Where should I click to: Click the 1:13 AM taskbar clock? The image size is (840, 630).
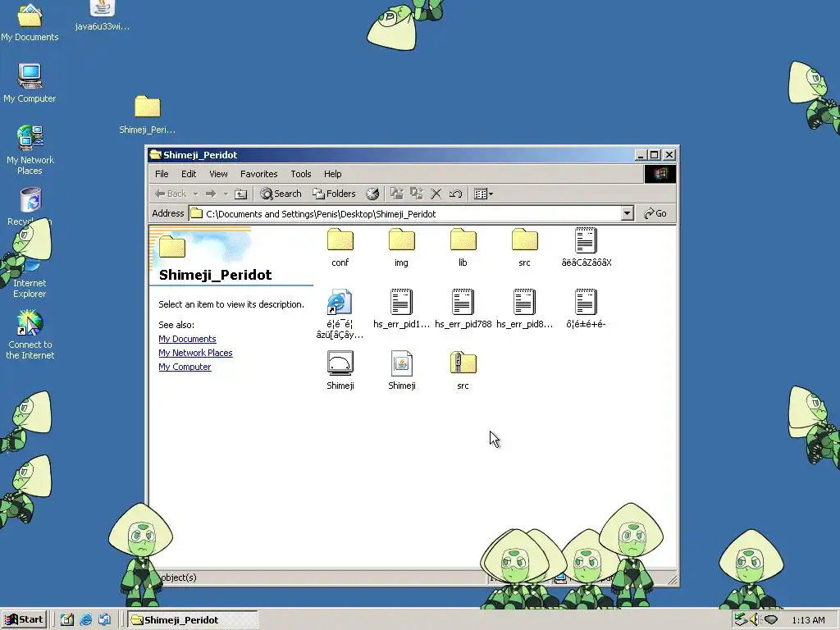tap(808, 620)
